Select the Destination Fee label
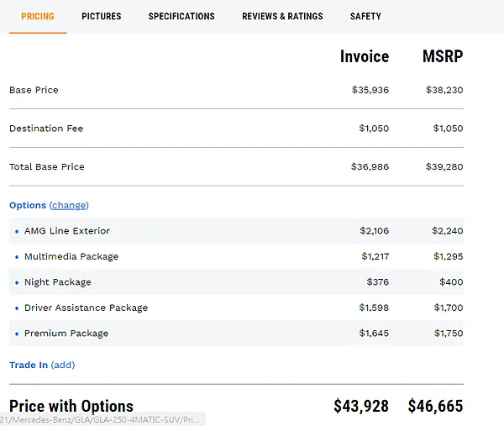This screenshot has height=426, width=504. coord(46,129)
